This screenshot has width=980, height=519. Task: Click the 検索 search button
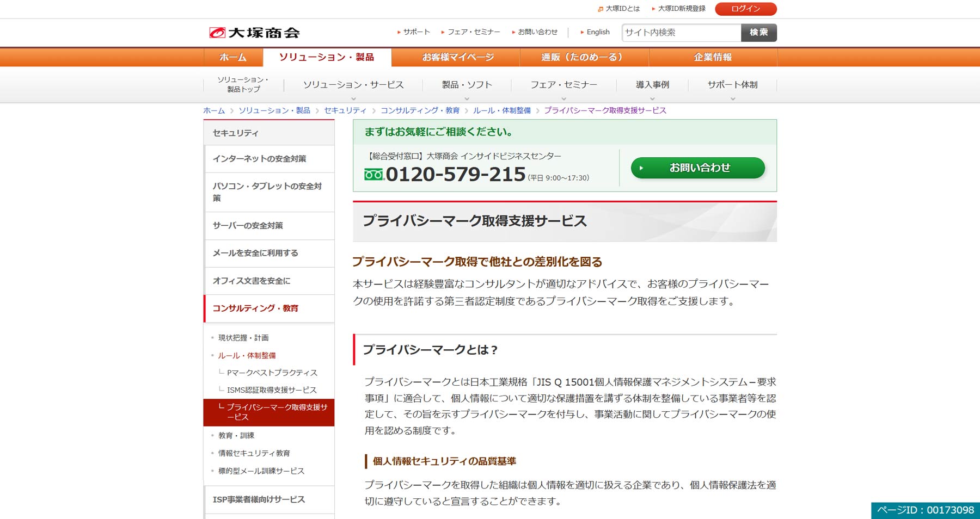coord(758,33)
